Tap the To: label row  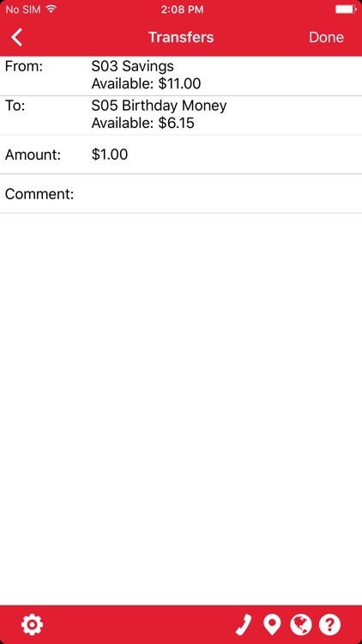click(181, 115)
